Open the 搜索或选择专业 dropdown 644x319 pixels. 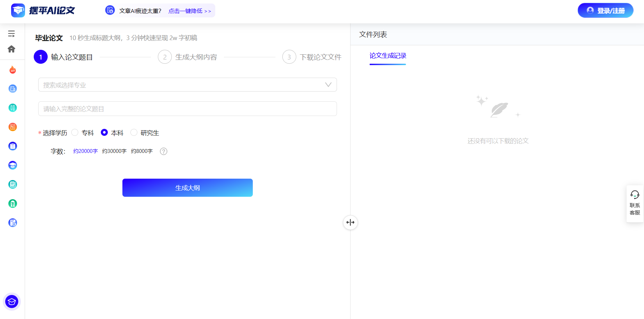click(x=187, y=85)
